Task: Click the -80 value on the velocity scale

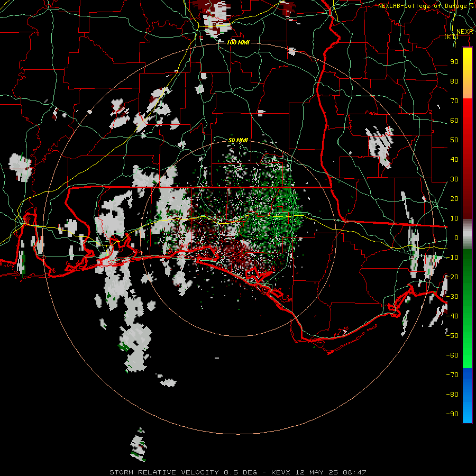Action: (452, 395)
